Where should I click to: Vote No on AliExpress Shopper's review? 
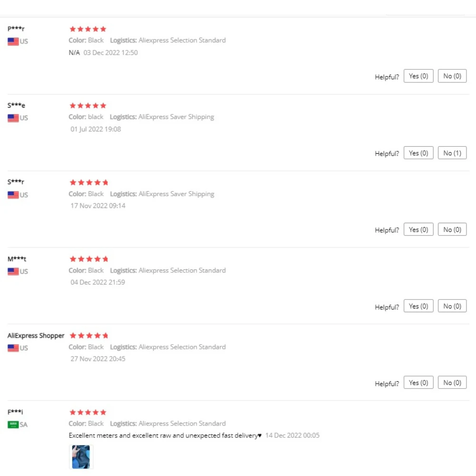[x=452, y=383]
